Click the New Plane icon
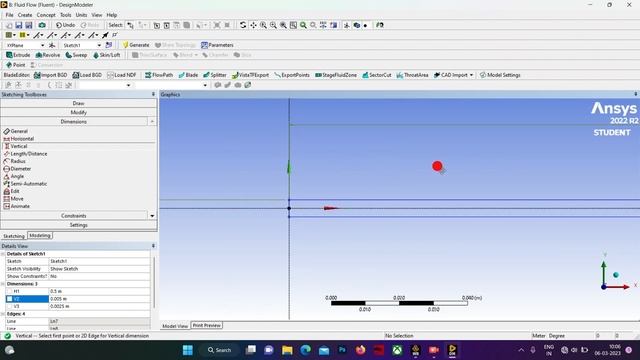The height and width of the screenshot is (360, 640). (52, 45)
